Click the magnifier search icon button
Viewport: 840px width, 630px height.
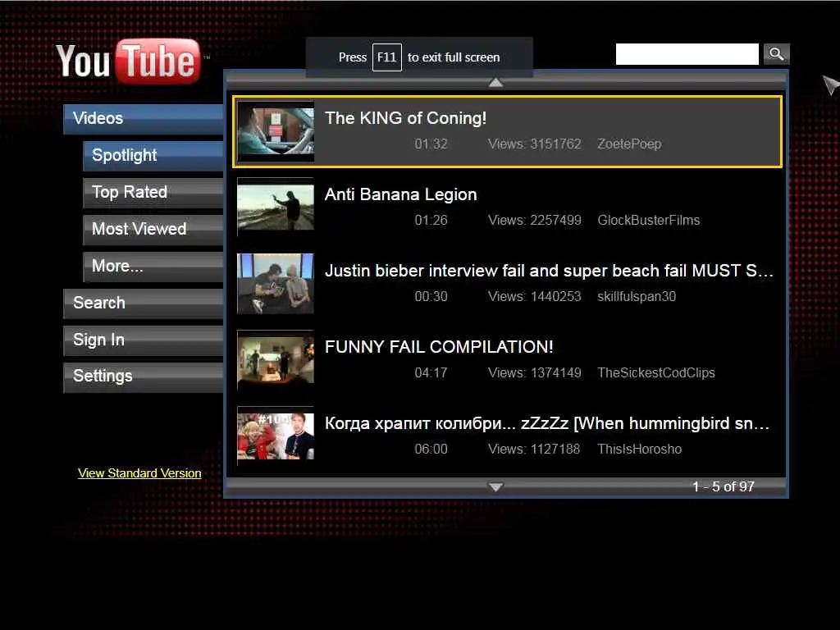(x=776, y=53)
